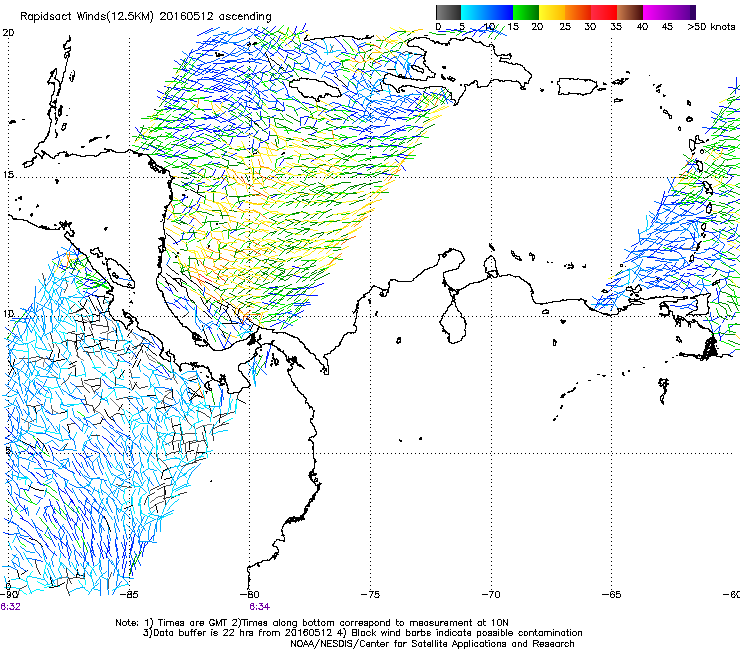Click the longitude label '-75'
The height and width of the screenshot is (650, 740).
370,594
